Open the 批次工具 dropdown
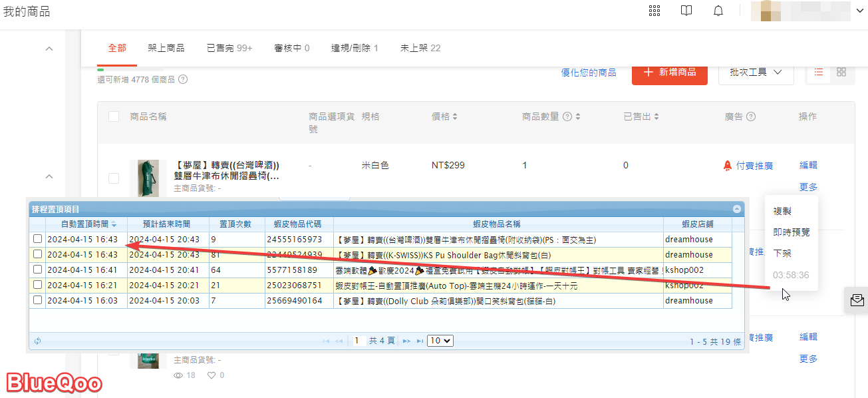868x398 pixels. [x=756, y=72]
